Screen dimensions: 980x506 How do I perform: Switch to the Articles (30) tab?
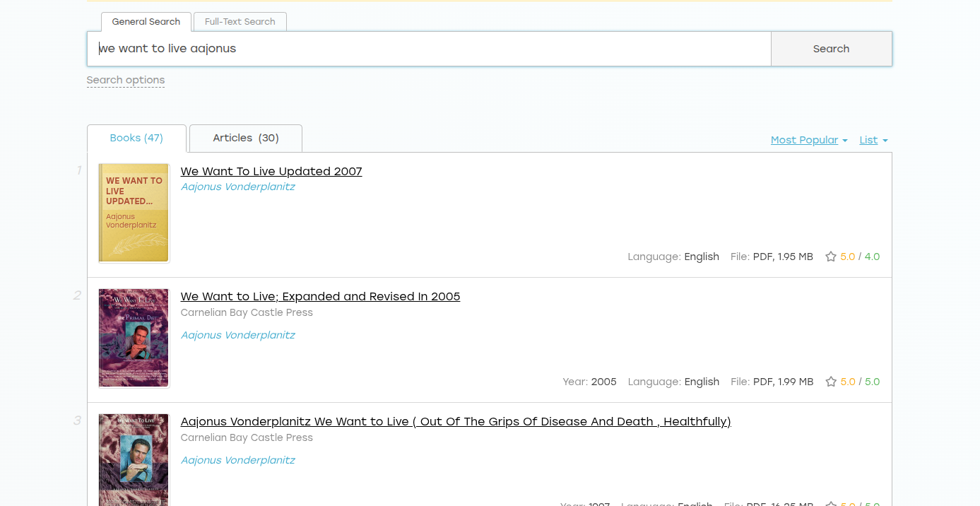[246, 138]
